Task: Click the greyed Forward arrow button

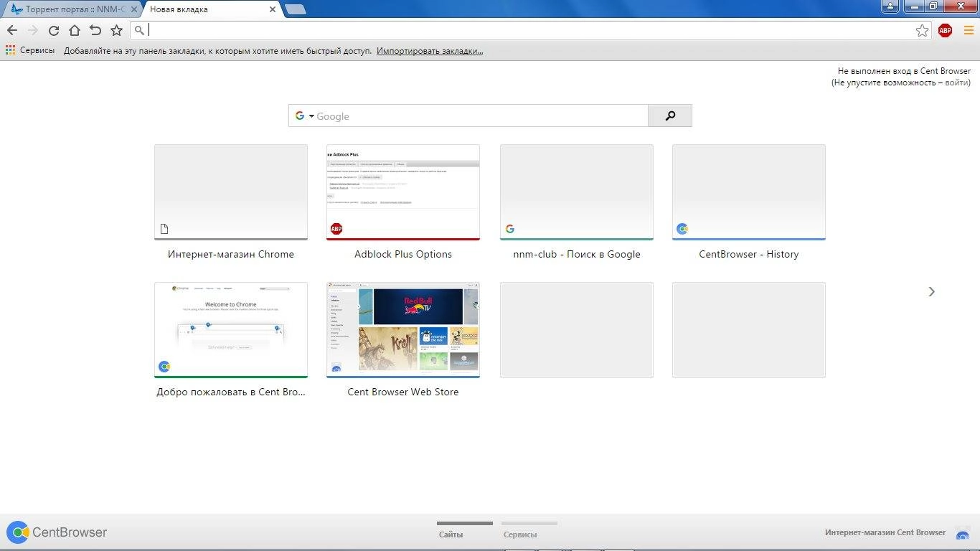Action: [x=32, y=30]
